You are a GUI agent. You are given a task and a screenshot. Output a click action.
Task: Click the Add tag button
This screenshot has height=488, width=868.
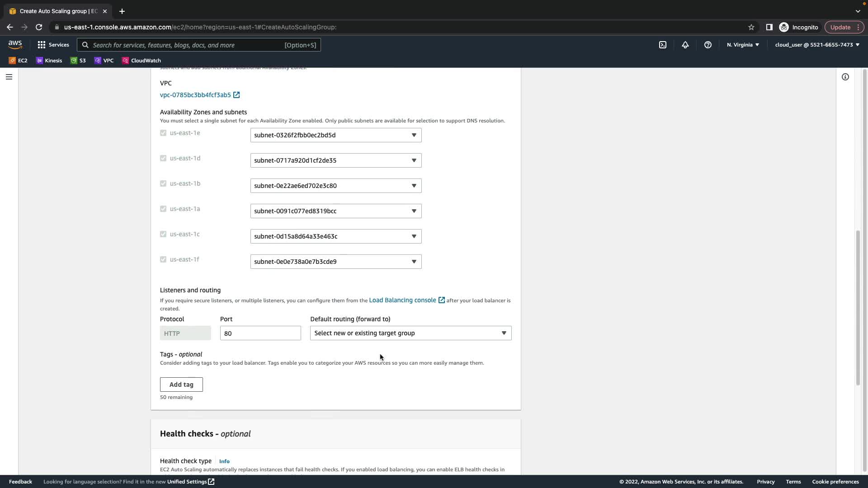pyautogui.click(x=181, y=385)
